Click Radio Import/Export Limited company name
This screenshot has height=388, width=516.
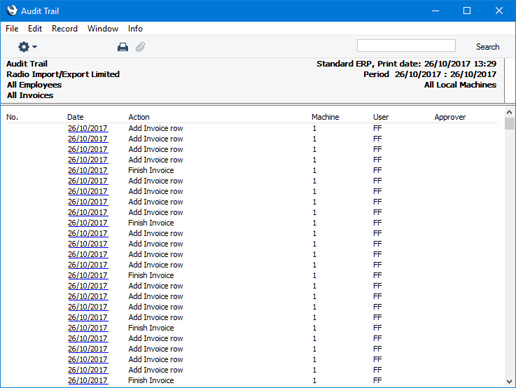pyautogui.click(x=63, y=74)
